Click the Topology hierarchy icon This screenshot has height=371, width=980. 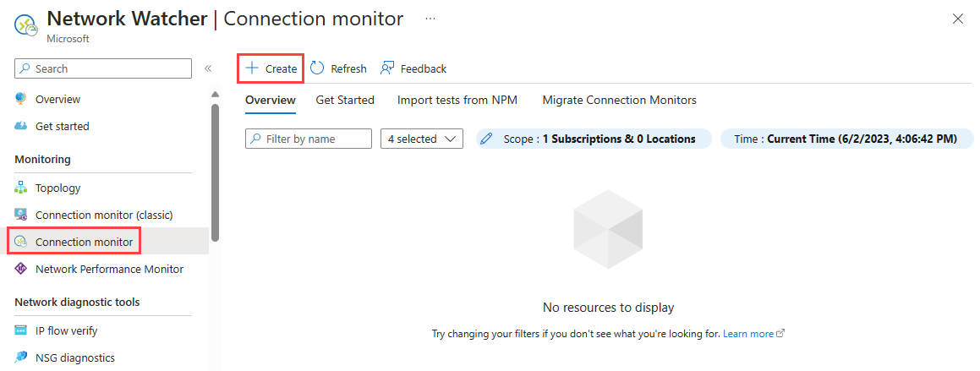coord(20,188)
